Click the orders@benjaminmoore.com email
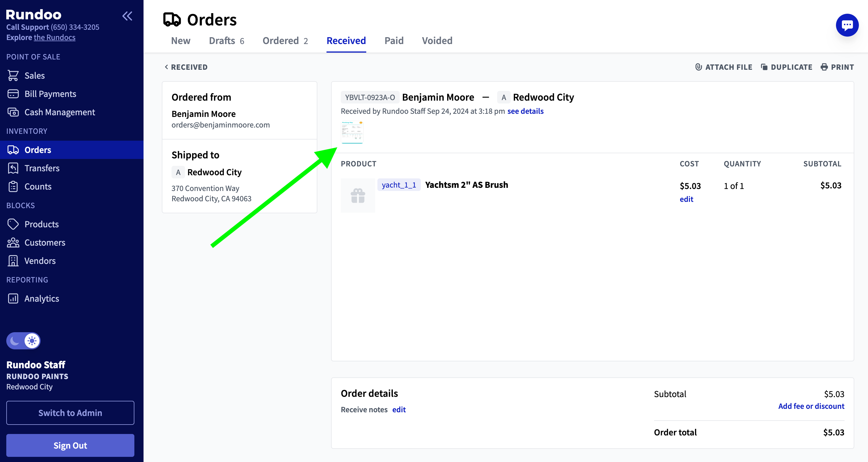868x462 pixels. pyautogui.click(x=221, y=125)
